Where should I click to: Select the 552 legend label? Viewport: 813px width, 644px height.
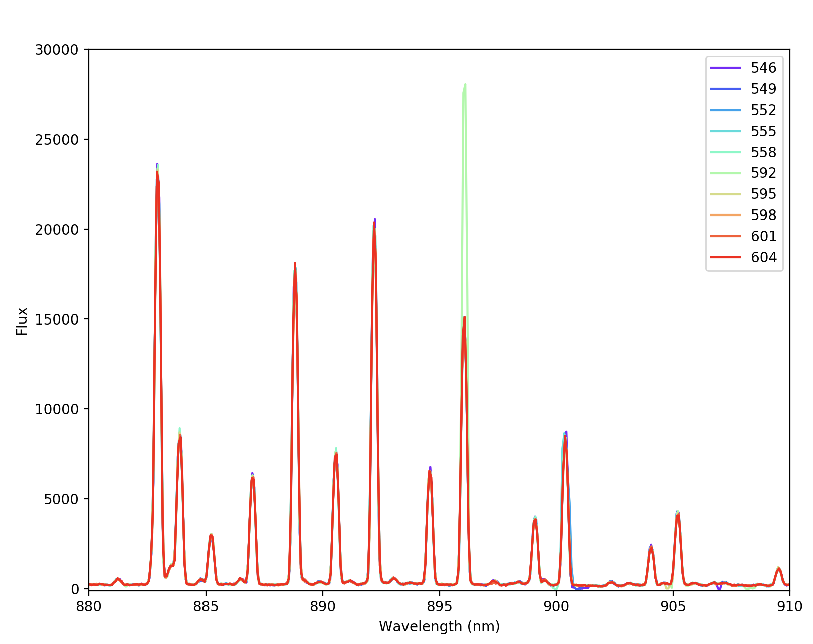763,110
